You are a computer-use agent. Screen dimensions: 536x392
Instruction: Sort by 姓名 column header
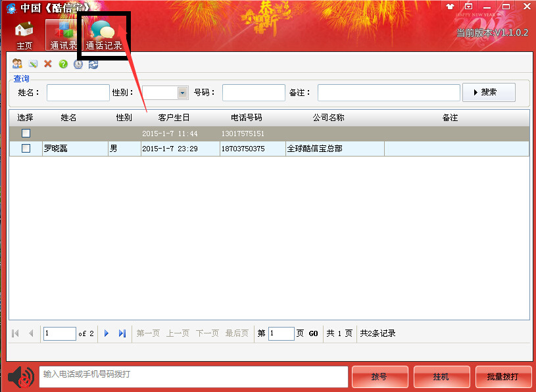pos(68,118)
